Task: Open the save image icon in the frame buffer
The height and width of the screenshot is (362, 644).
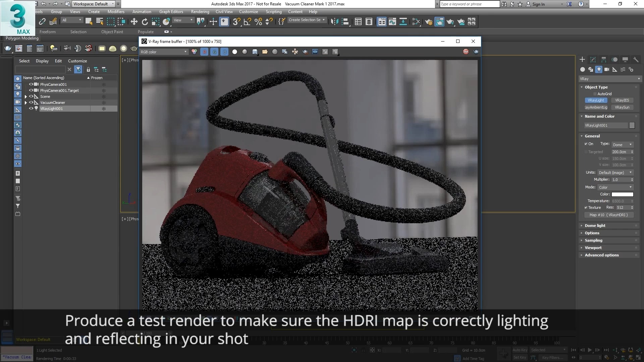Action: [x=255, y=52]
